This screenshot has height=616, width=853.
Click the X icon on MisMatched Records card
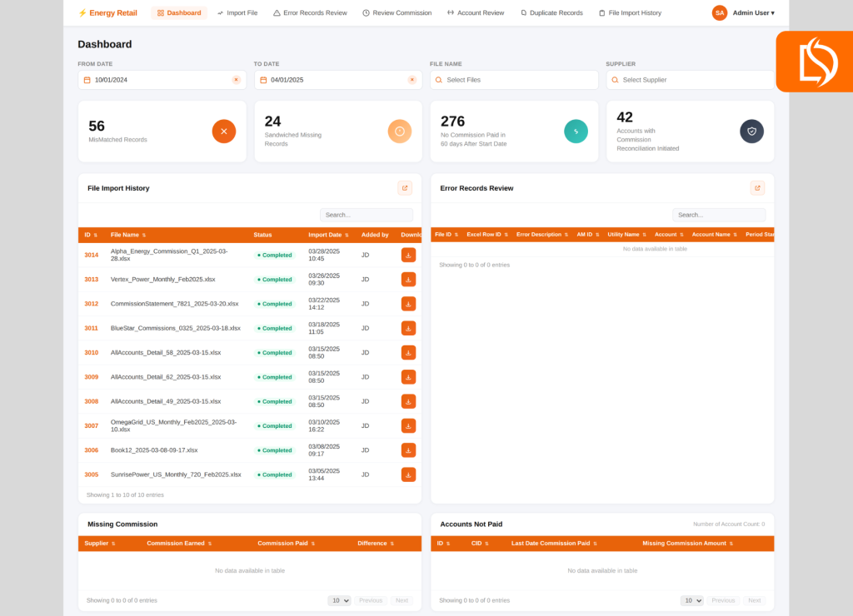[223, 131]
